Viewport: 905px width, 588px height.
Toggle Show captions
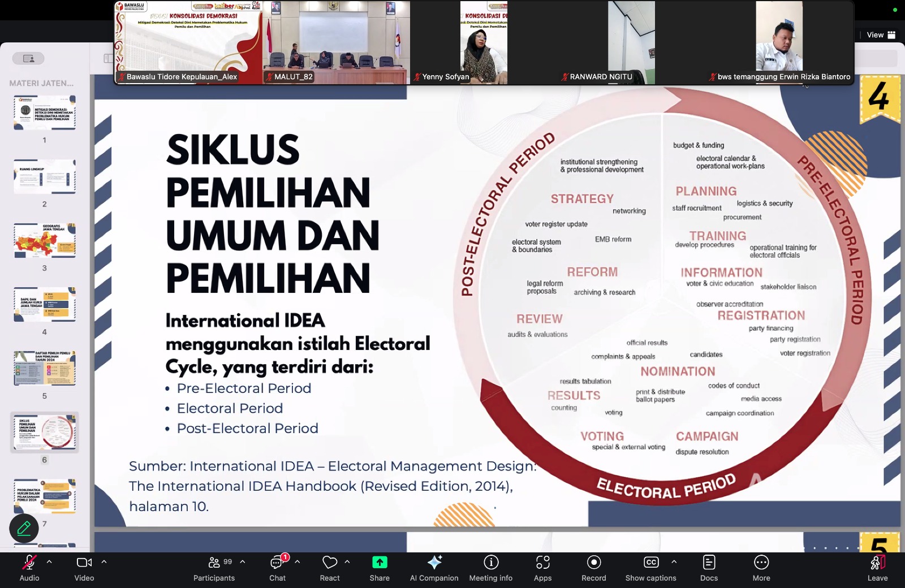click(x=651, y=568)
